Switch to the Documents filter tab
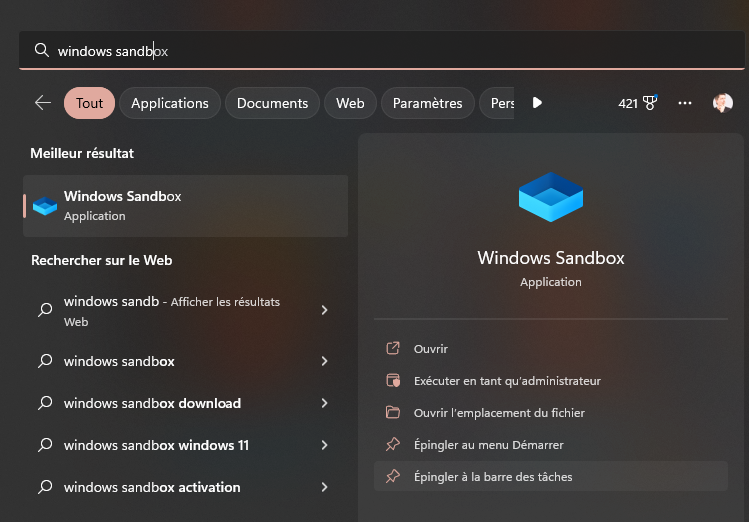The width and height of the screenshot is (749, 522). 272,103
